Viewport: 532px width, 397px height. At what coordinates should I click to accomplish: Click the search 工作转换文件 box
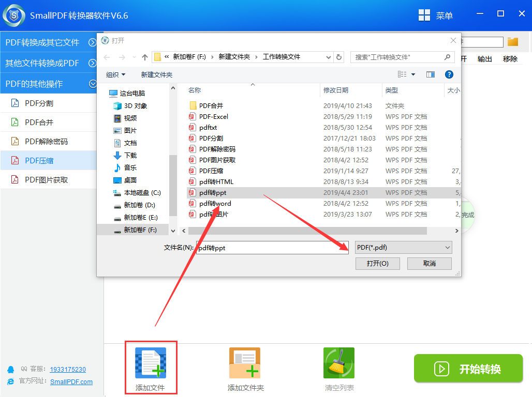point(403,57)
